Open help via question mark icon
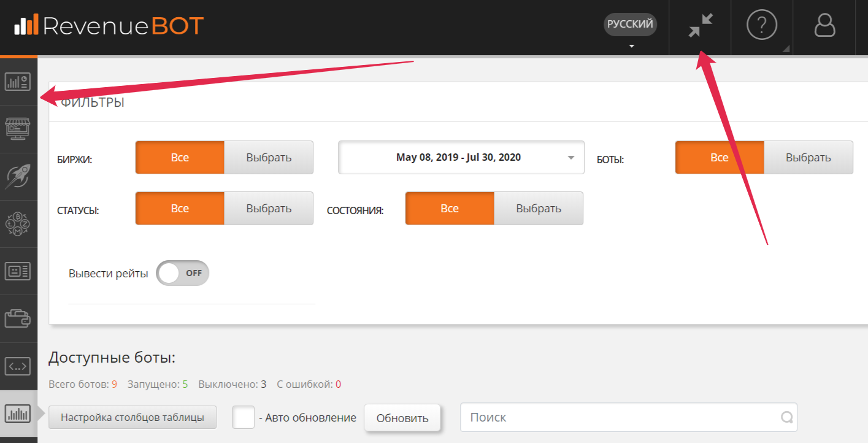Image resolution: width=868 pixels, height=443 pixels. point(762,26)
